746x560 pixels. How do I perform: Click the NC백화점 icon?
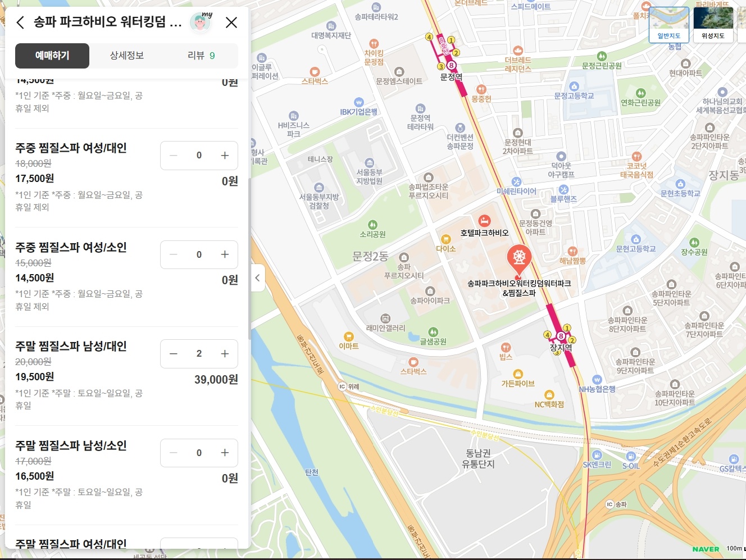click(x=549, y=395)
